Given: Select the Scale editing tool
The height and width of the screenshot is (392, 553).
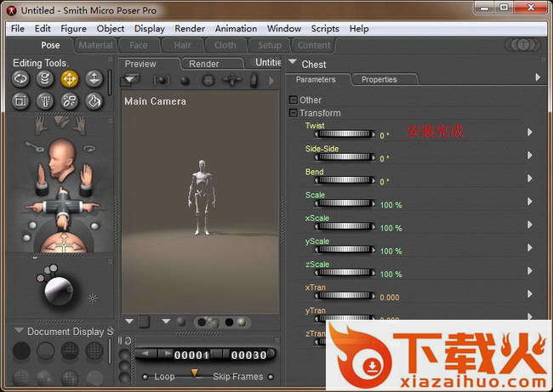Looking at the screenshot, I should pyautogui.click(x=20, y=101).
